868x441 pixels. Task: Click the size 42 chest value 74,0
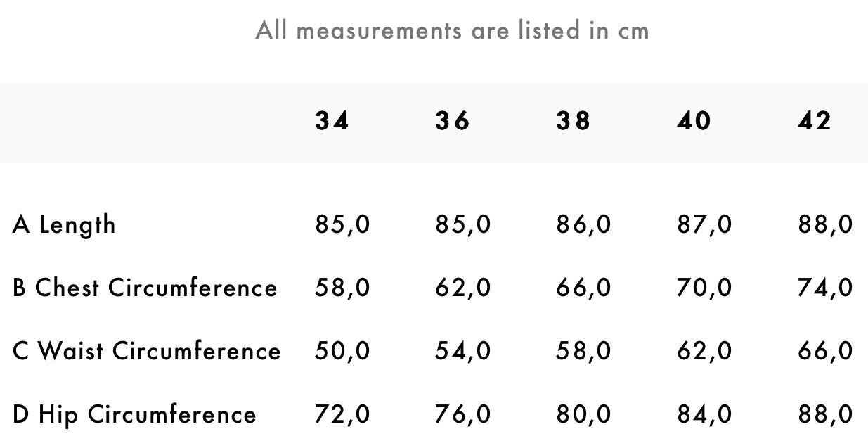click(x=825, y=288)
